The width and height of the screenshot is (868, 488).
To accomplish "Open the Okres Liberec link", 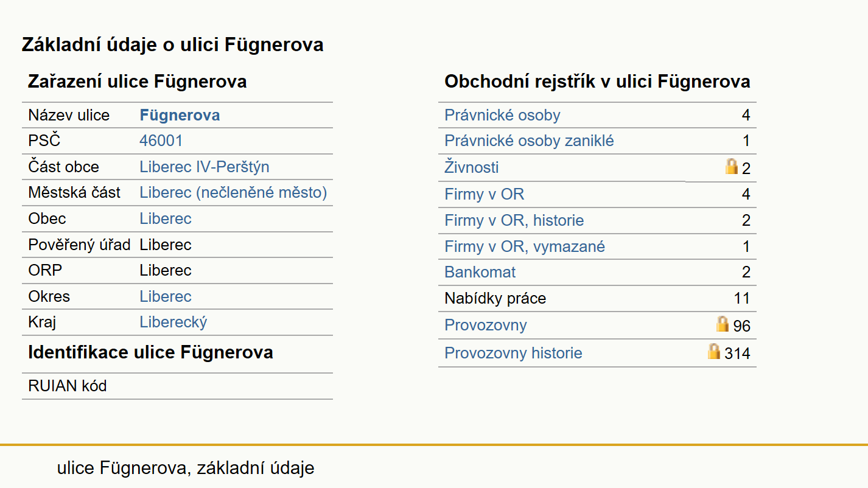I will click(166, 297).
